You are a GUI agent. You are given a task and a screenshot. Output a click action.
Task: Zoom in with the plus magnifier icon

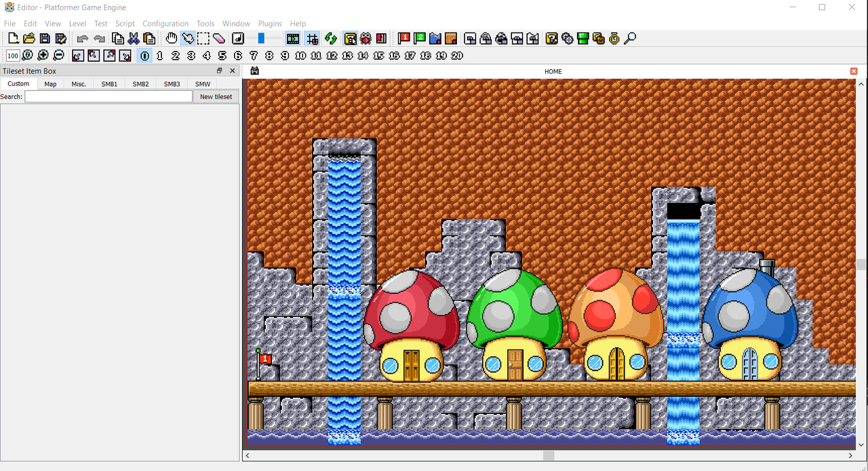(43, 56)
